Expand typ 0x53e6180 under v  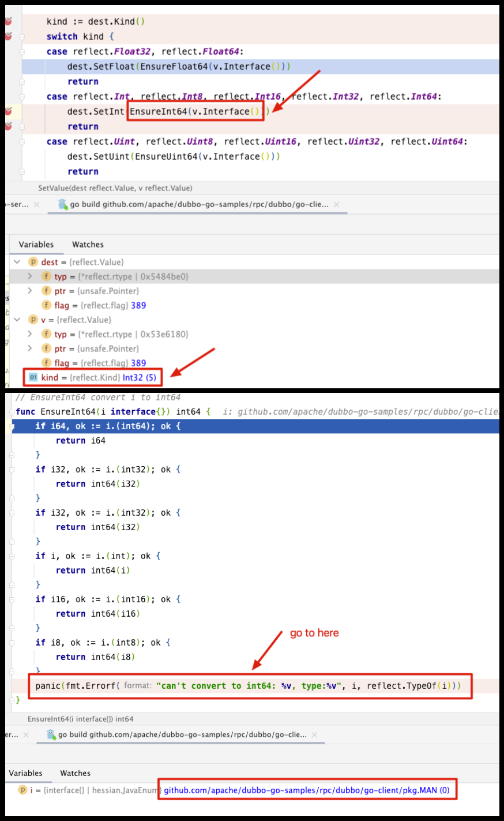[x=30, y=334]
